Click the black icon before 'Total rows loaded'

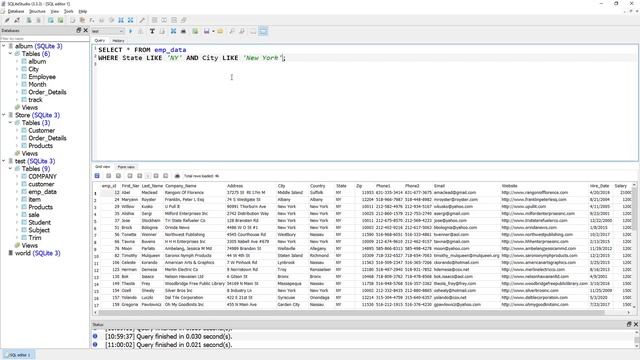[x=177, y=176]
